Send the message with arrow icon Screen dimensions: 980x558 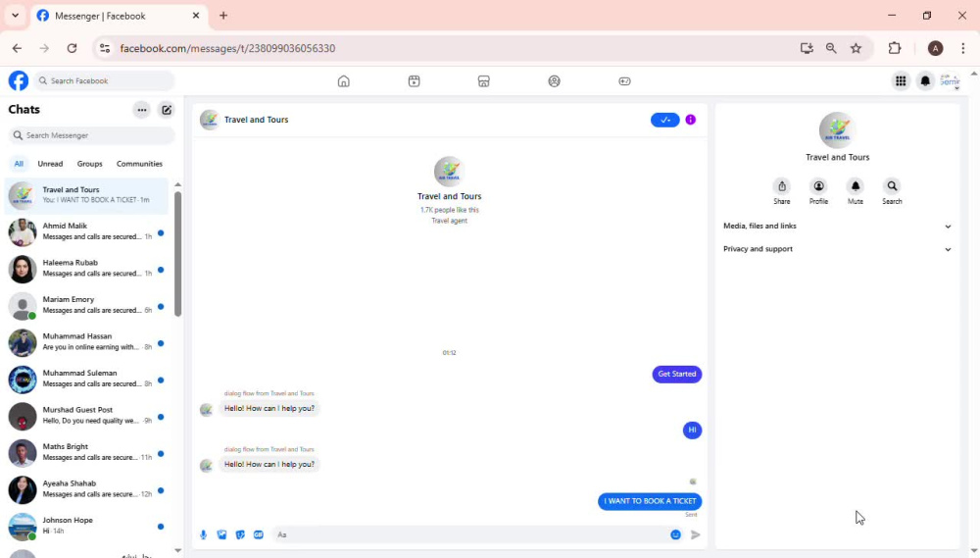click(696, 534)
